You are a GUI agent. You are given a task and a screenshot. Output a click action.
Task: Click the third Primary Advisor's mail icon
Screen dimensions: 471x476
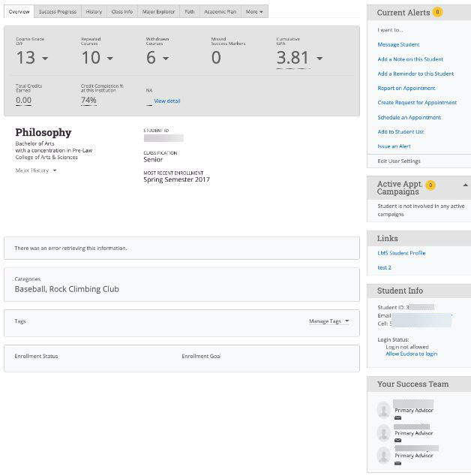pos(397,462)
